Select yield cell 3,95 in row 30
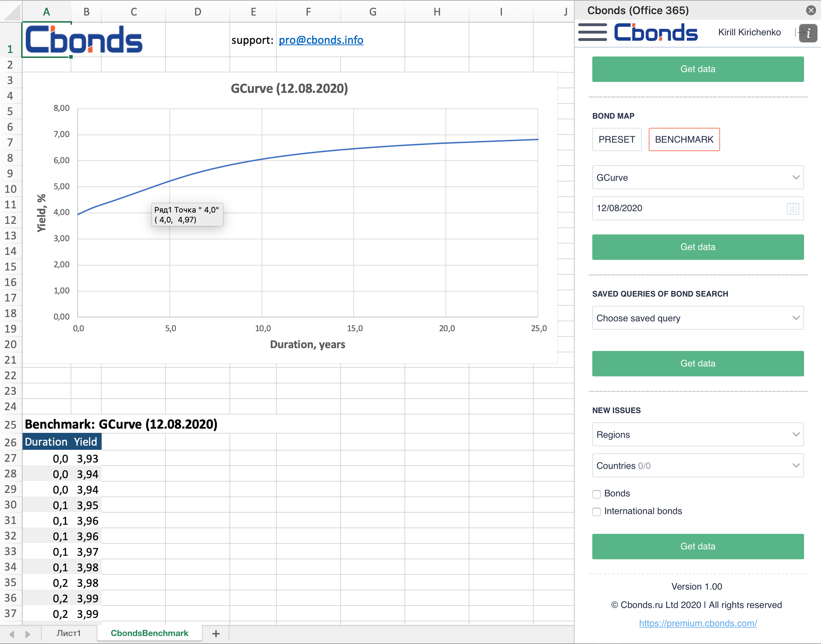The height and width of the screenshot is (644, 821). coord(86,505)
